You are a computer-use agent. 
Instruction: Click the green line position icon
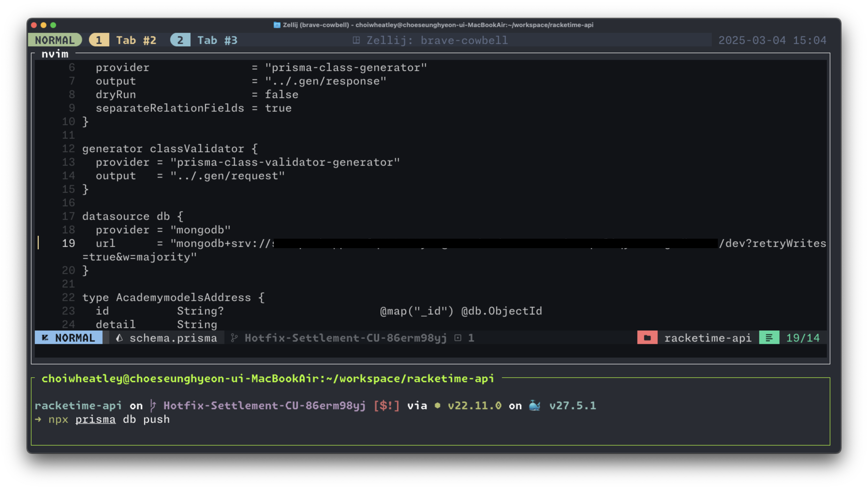(769, 338)
